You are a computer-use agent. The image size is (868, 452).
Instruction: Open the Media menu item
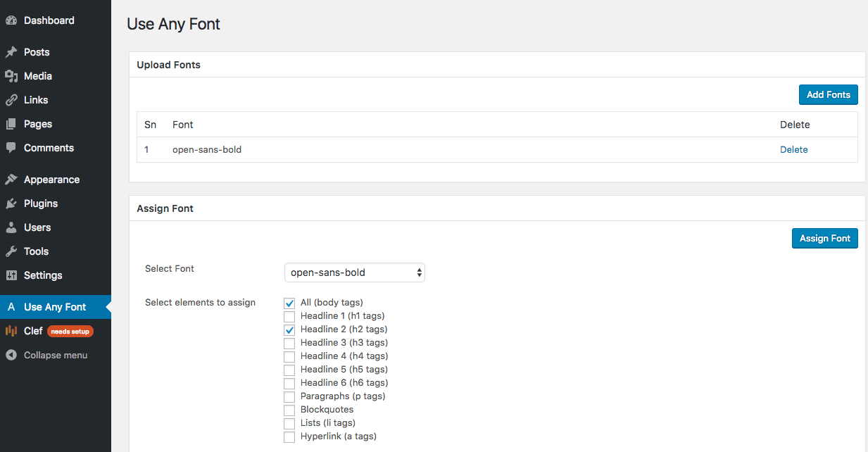point(56,76)
